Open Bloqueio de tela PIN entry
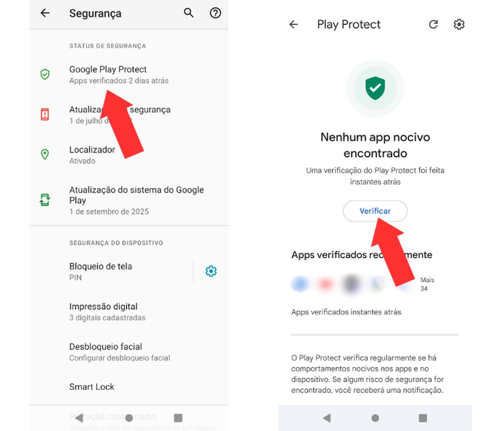 pos(111,271)
